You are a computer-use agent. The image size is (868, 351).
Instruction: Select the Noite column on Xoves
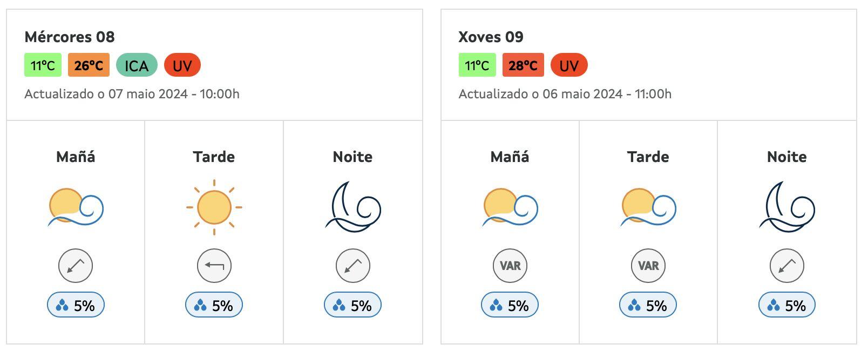[x=788, y=157]
